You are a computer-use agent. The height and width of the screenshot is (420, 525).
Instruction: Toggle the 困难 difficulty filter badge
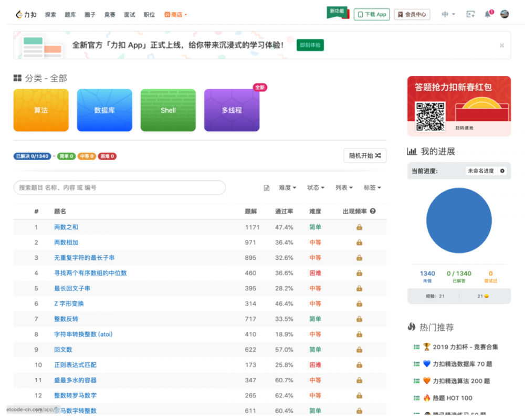tap(107, 156)
